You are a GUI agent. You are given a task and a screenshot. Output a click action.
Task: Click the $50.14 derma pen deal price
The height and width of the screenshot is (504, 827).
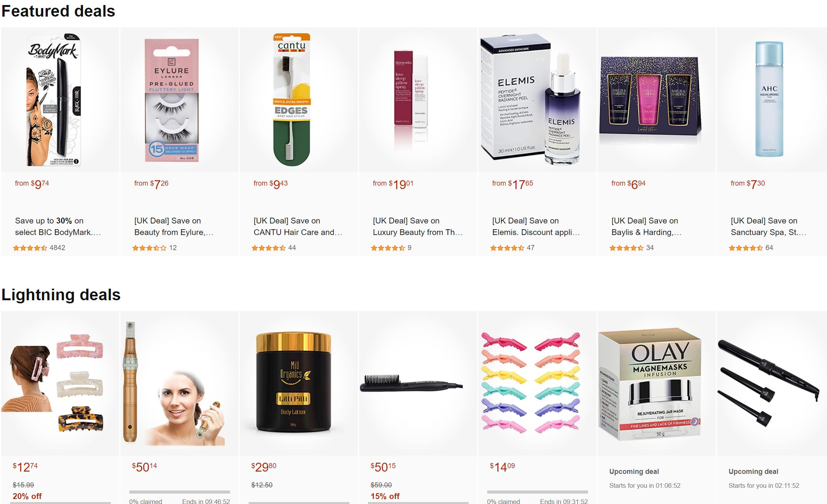144,467
